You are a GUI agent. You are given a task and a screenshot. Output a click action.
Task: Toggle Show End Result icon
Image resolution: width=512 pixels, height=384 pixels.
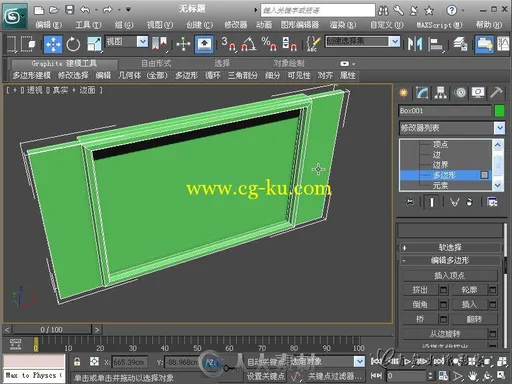[x=431, y=202]
